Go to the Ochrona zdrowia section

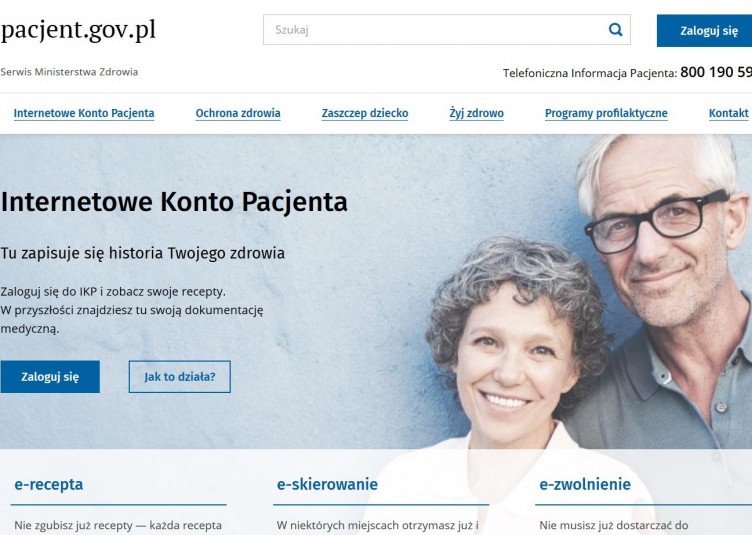coord(238,113)
